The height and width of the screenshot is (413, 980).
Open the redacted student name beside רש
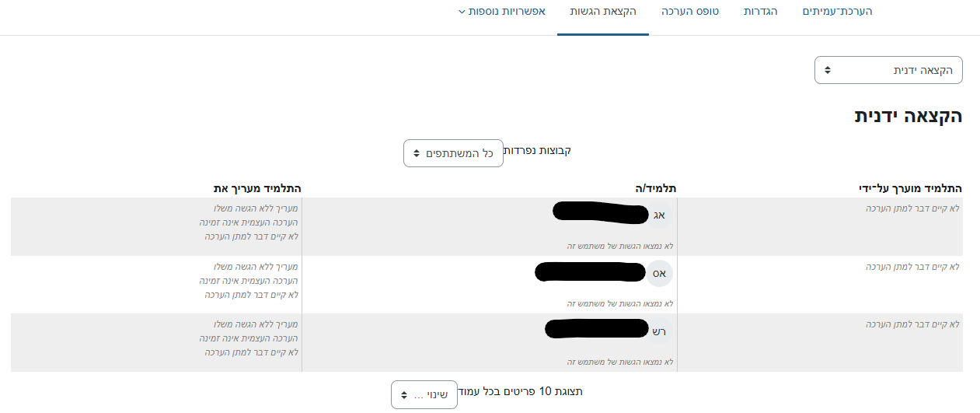point(596,329)
